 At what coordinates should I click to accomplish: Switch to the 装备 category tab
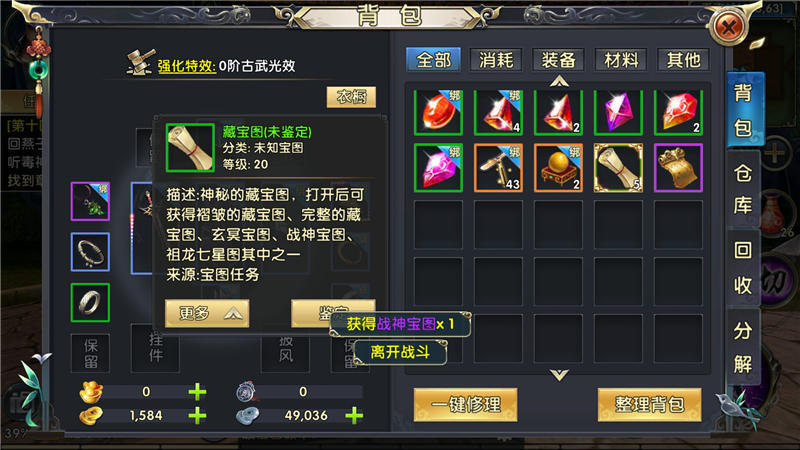pyautogui.click(x=558, y=60)
